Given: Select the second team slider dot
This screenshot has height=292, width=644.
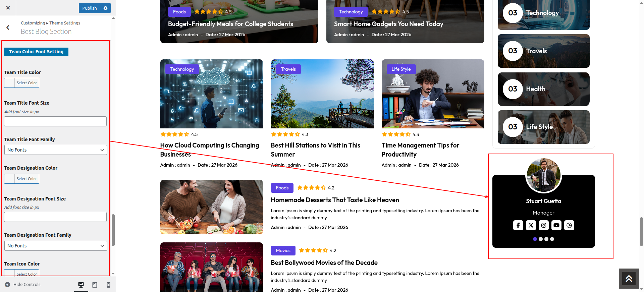Looking at the screenshot, I should pos(541,239).
